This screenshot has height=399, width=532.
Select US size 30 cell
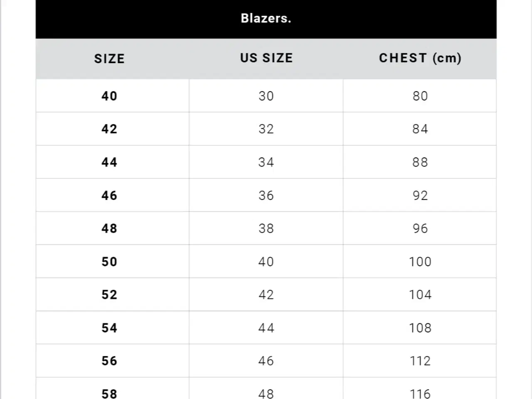pyautogui.click(x=266, y=96)
